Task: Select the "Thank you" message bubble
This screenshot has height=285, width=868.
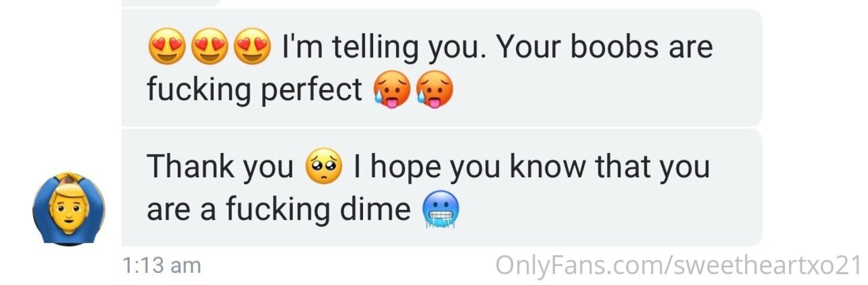Action: click(x=442, y=187)
